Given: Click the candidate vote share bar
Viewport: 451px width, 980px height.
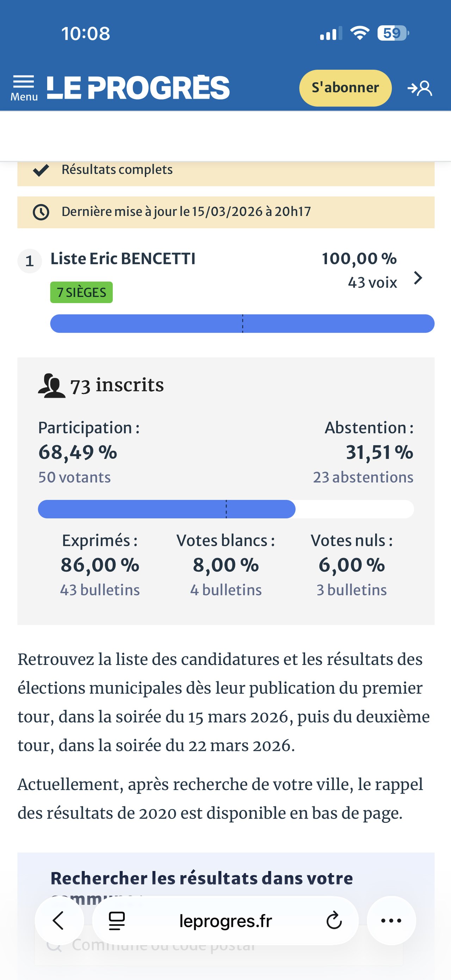Looking at the screenshot, I should coord(242,324).
